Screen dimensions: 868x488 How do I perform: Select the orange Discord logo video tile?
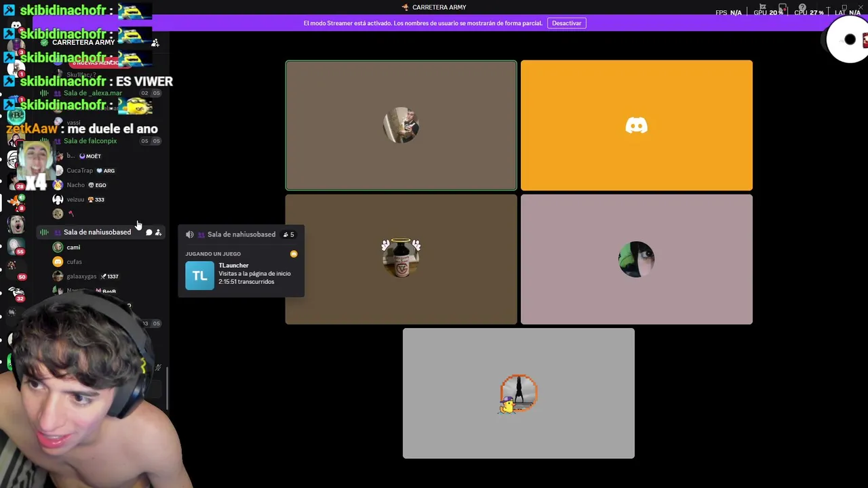pos(636,125)
